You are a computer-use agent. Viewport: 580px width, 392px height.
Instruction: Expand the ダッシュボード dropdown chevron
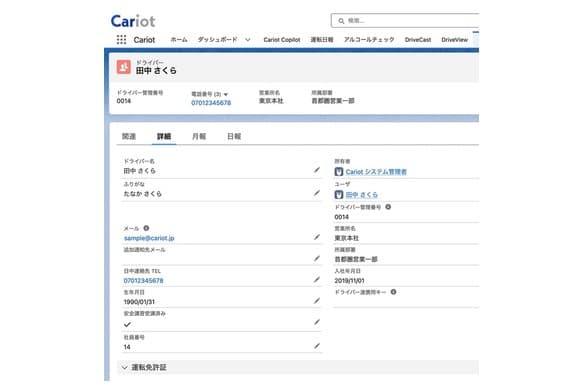(248, 40)
